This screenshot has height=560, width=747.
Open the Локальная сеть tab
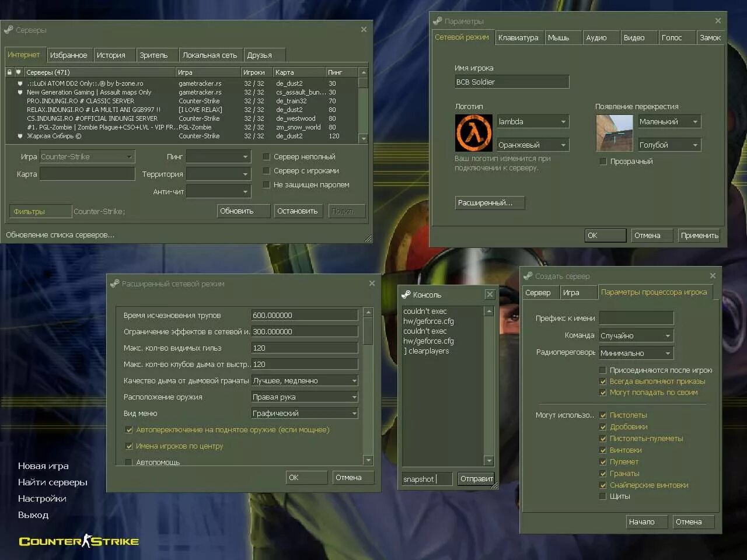coord(210,55)
